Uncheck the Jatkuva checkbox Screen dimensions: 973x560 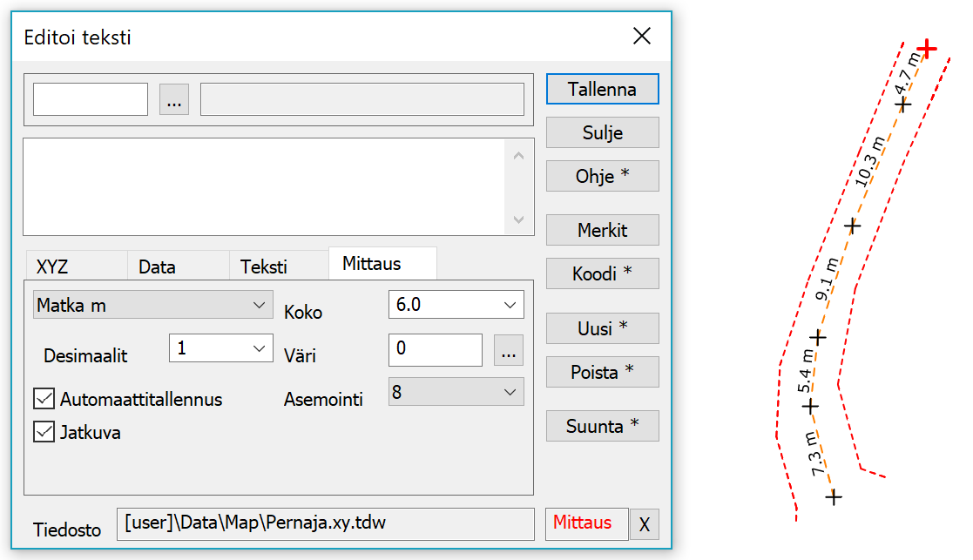coord(44,432)
